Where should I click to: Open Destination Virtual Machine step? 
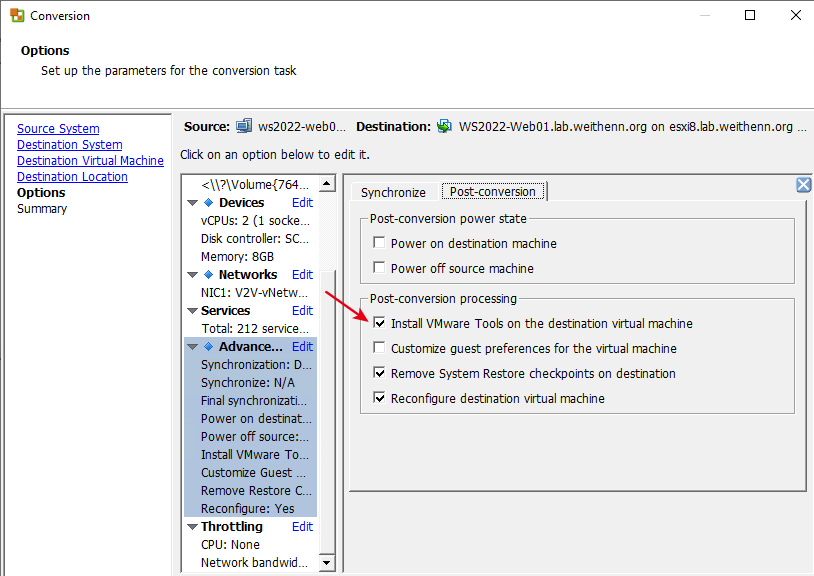click(x=90, y=160)
